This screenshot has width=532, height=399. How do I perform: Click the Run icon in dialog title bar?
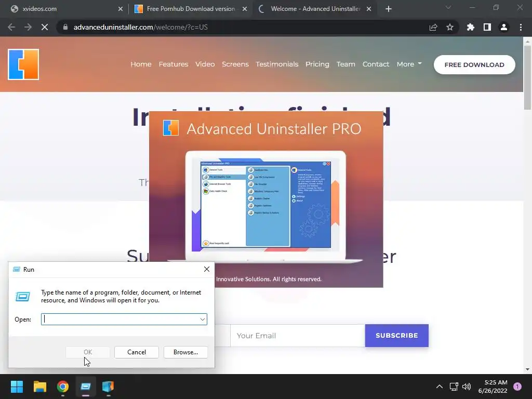16,270
